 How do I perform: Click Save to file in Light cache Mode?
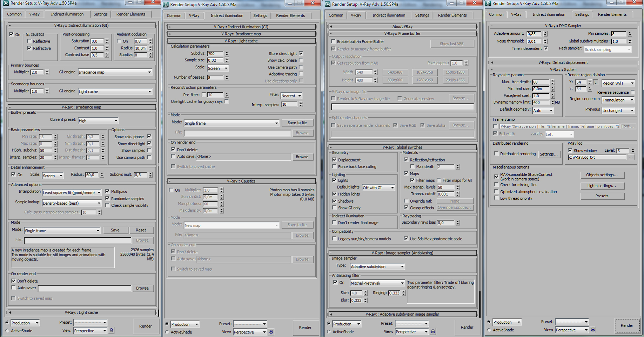point(297,123)
